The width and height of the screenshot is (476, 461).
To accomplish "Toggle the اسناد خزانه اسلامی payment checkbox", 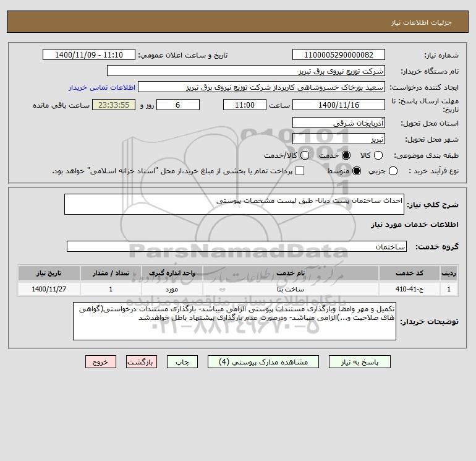I will [300, 171].
